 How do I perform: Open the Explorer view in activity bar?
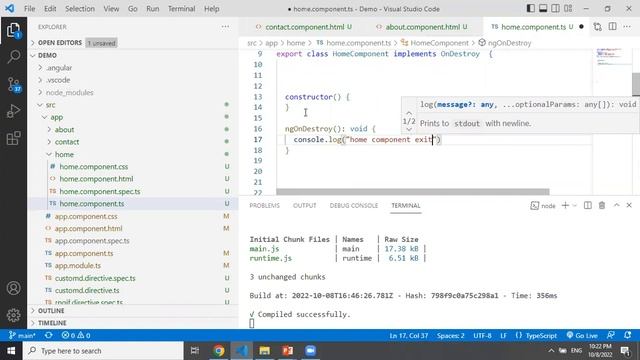pyautogui.click(x=13, y=30)
